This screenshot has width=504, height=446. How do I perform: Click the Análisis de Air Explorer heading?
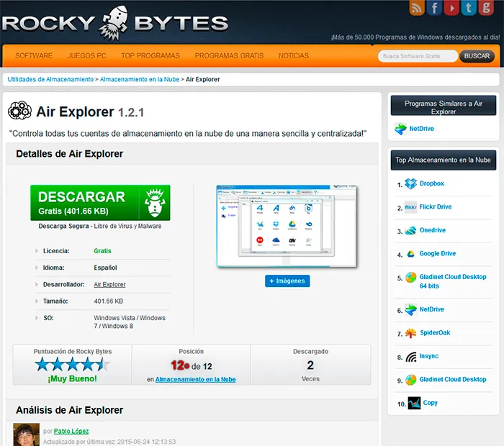pos(69,410)
